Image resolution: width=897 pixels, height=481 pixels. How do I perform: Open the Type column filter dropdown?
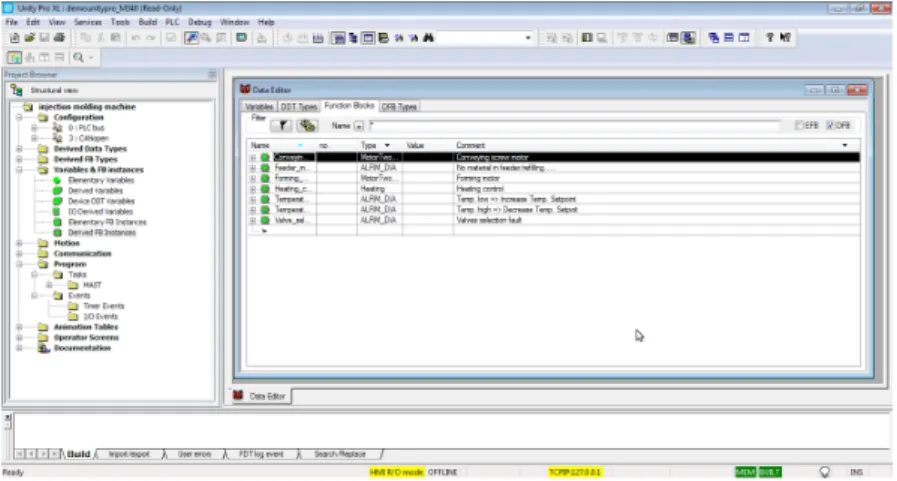coord(387,145)
